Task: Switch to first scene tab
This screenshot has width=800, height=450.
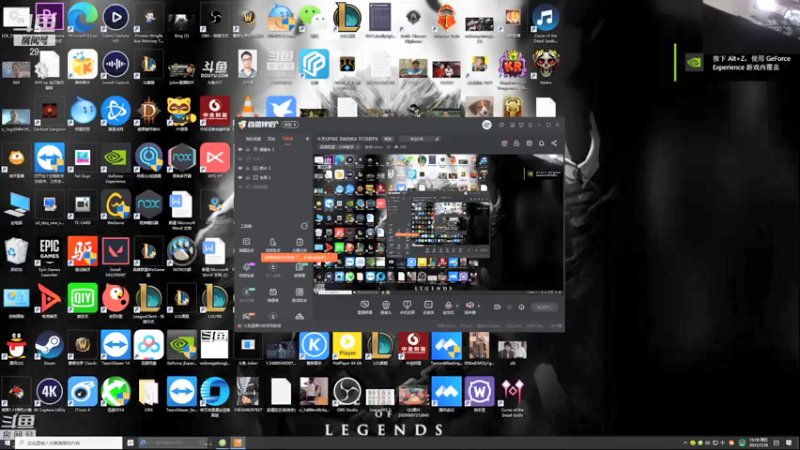Action: (253, 139)
